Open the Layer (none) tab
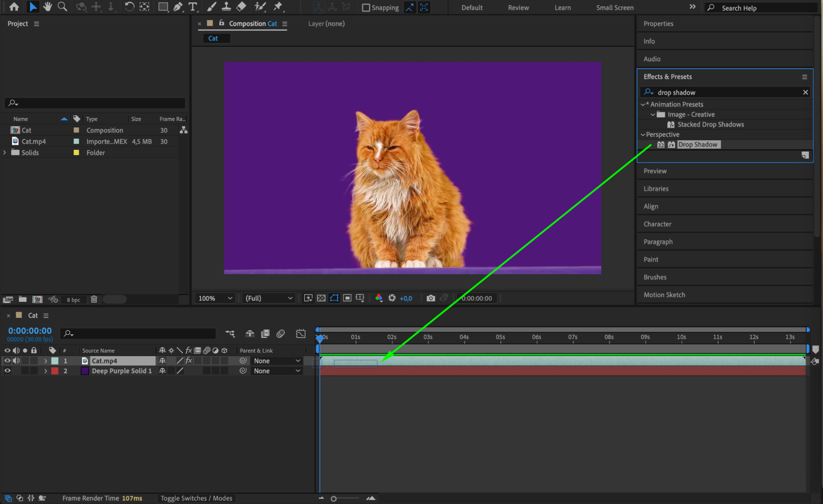823x504 pixels. point(326,23)
